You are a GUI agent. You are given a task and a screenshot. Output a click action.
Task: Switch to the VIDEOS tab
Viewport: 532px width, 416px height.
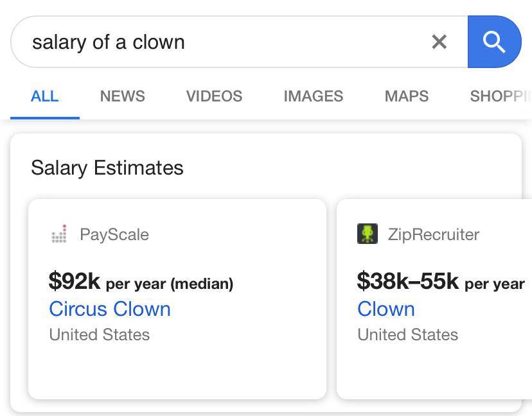pyautogui.click(x=214, y=96)
